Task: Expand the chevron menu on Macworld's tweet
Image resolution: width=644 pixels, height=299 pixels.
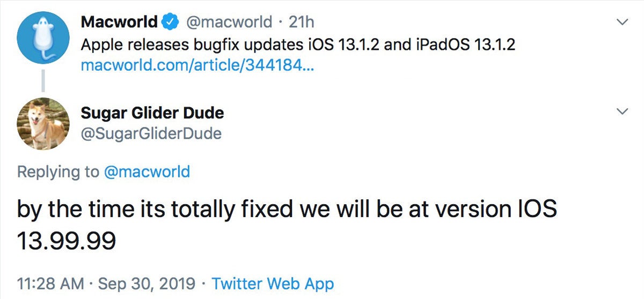Action: 622,22
